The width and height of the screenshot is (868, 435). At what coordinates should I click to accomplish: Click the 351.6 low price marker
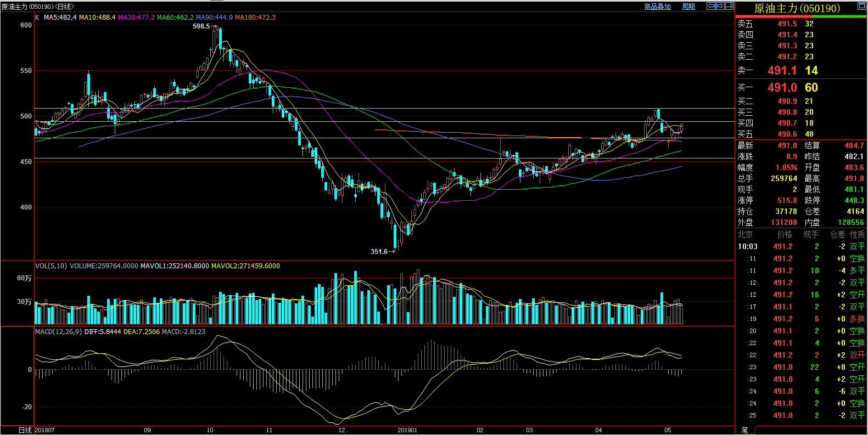(379, 252)
